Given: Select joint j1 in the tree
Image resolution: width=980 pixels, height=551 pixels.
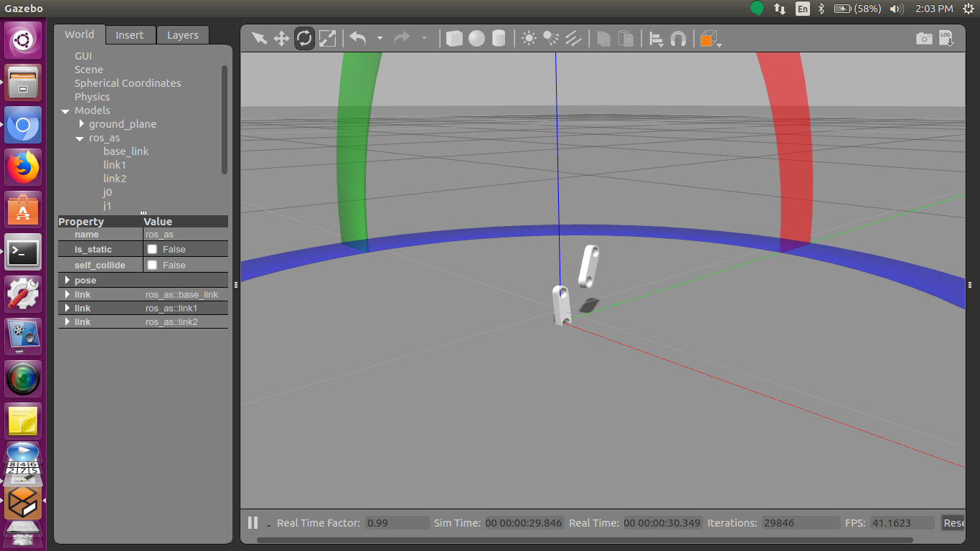Looking at the screenshot, I should click(108, 206).
